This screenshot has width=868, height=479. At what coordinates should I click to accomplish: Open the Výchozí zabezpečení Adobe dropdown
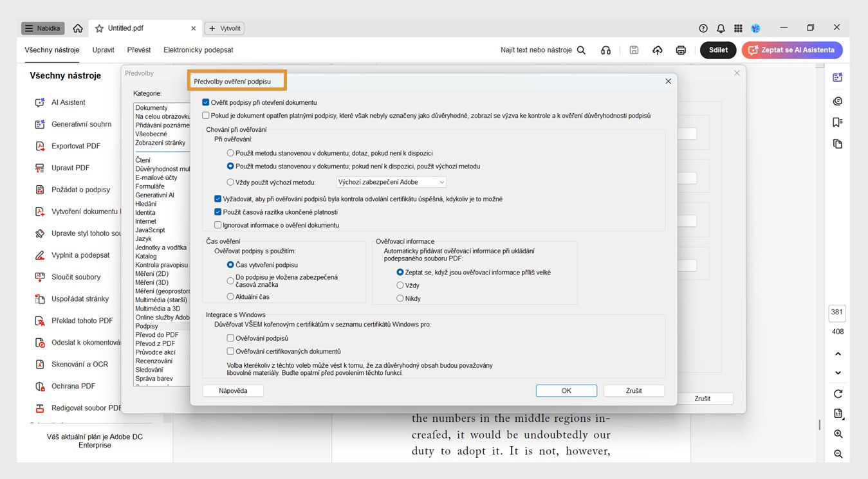pos(391,182)
